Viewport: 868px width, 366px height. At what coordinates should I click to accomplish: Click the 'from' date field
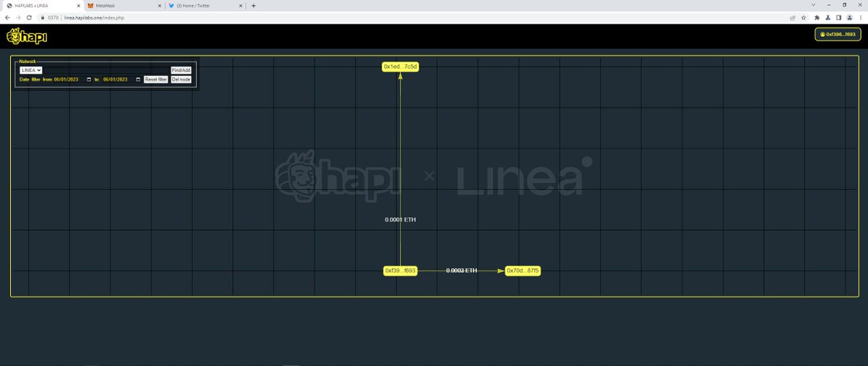coord(73,80)
